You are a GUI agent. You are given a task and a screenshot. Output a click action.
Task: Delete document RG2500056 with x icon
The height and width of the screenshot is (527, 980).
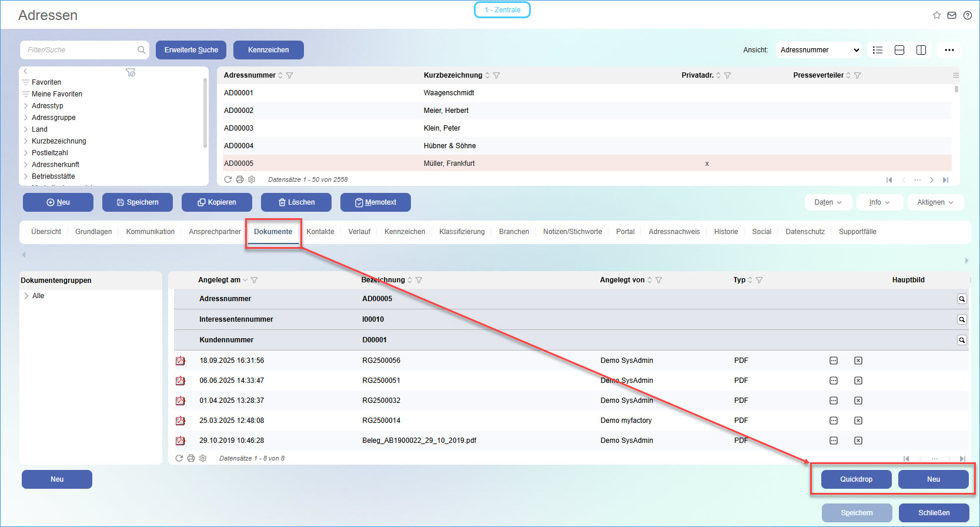pyautogui.click(x=858, y=361)
